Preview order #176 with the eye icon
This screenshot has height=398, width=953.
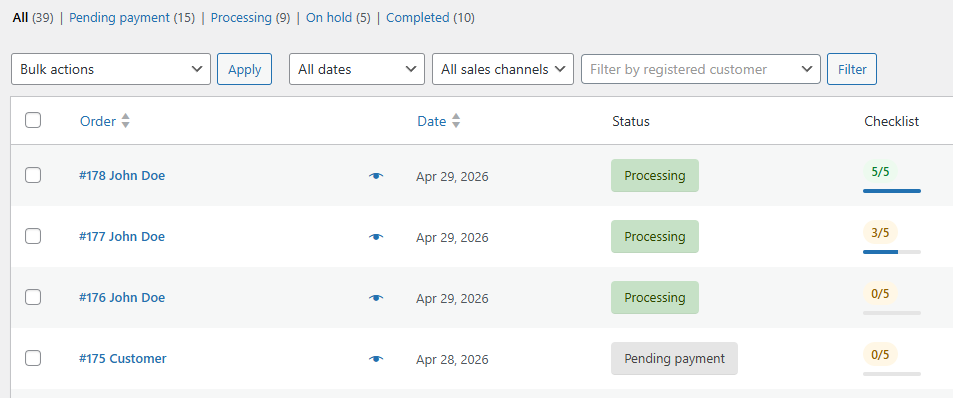[x=376, y=298]
